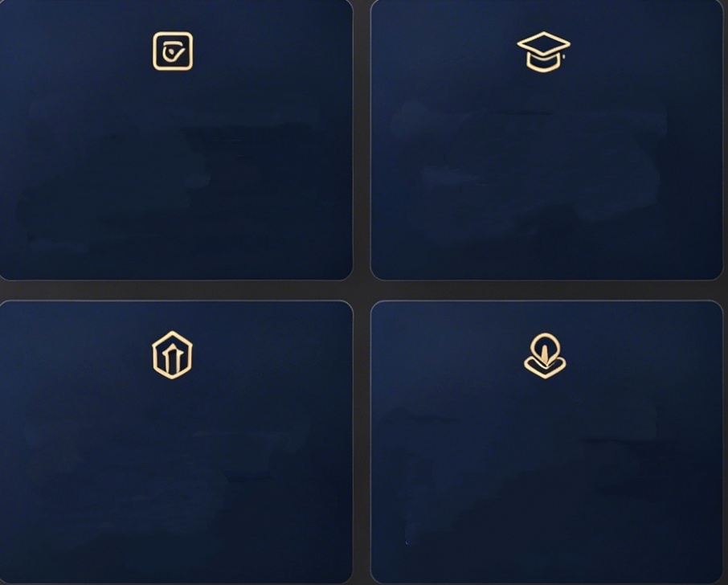Open the card containing the circular pin icon
This screenshot has height=585, width=728.
pyautogui.click(x=546, y=442)
